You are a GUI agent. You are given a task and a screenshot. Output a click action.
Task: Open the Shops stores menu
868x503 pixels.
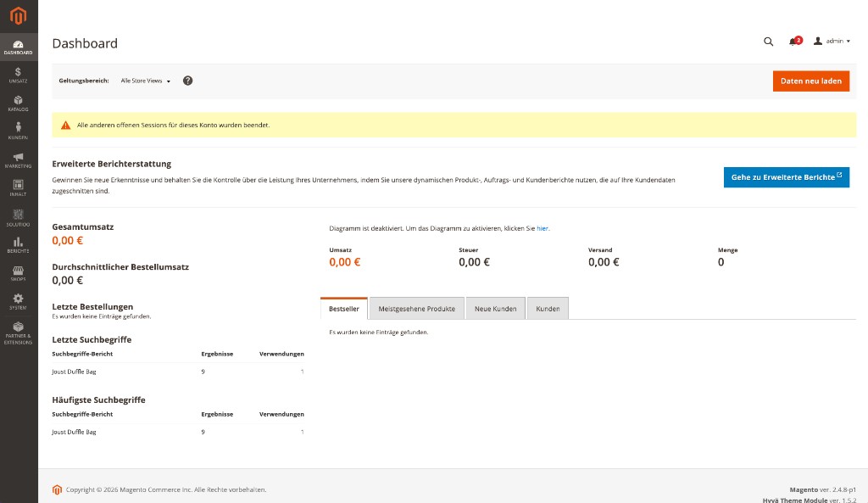[19, 274]
